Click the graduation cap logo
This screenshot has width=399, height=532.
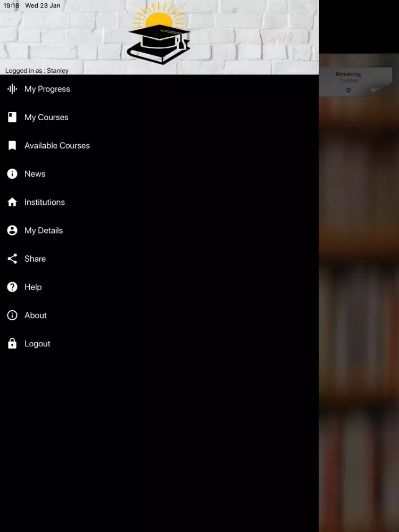click(159, 34)
